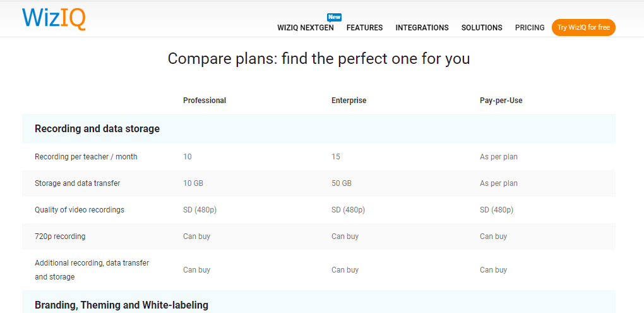Click the Recording per teacher / month row label

[x=86, y=157]
